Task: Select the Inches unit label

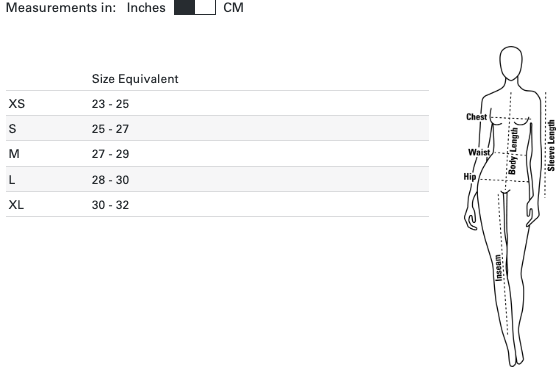Action: pyautogui.click(x=146, y=8)
